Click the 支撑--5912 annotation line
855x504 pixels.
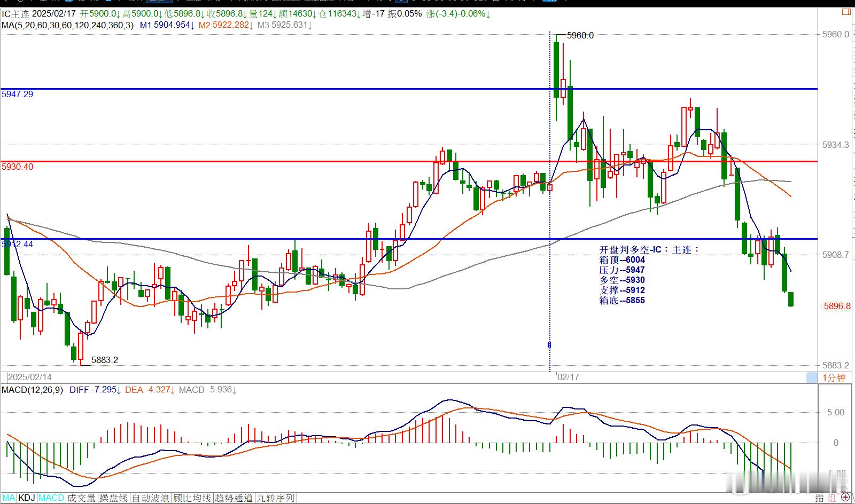622,290
